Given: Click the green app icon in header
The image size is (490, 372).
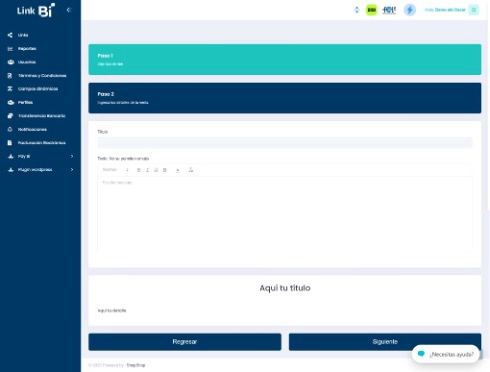Looking at the screenshot, I should click(371, 10).
